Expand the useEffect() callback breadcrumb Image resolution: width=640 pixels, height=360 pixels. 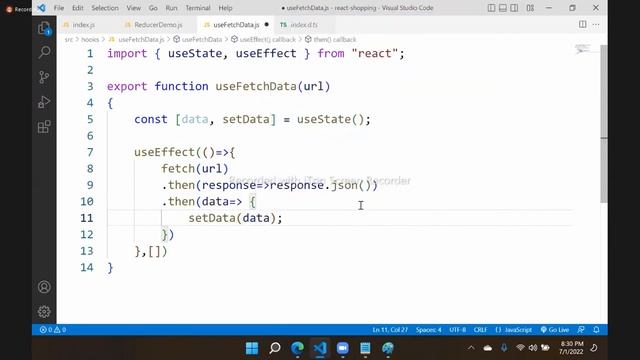pyautogui.click(x=267, y=39)
